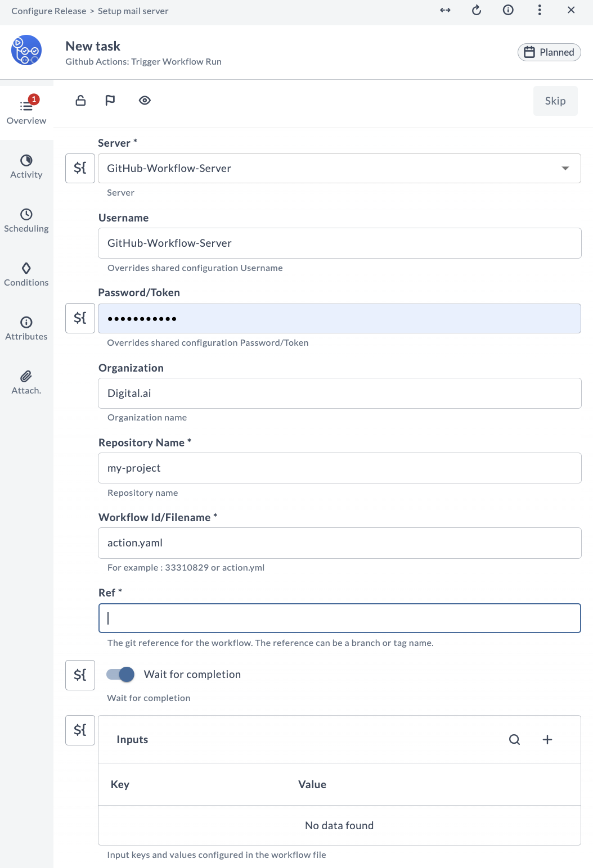The width and height of the screenshot is (593, 868).
Task: Open the Overview tab
Action: [26, 112]
